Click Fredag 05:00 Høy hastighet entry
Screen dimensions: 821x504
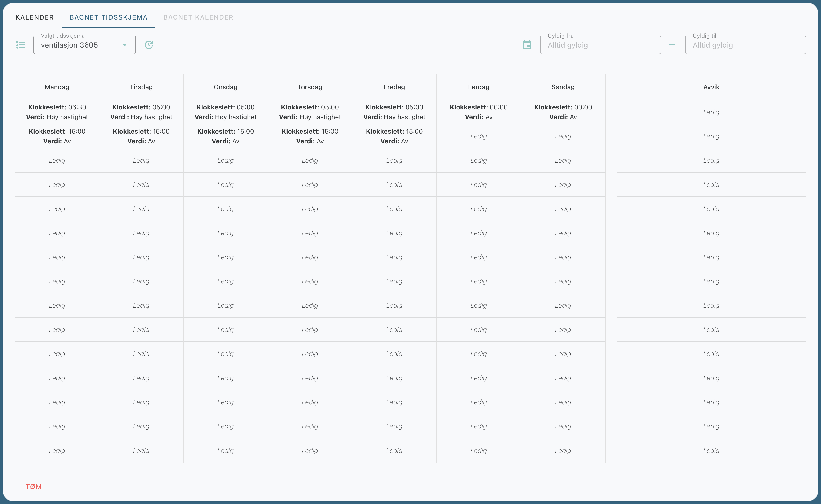click(394, 112)
